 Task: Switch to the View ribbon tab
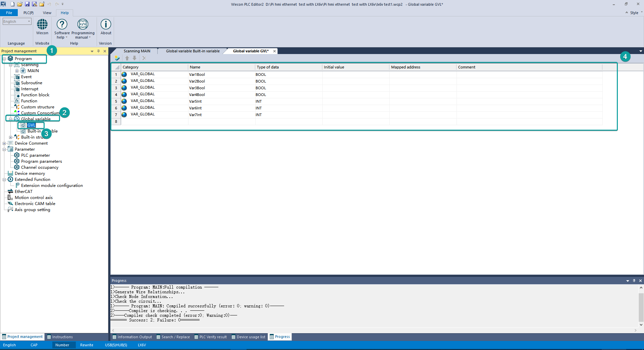(x=47, y=13)
